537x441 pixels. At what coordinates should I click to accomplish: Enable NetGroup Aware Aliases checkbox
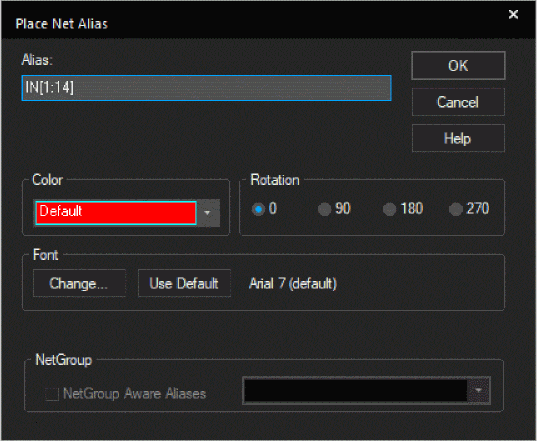pos(52,394)
